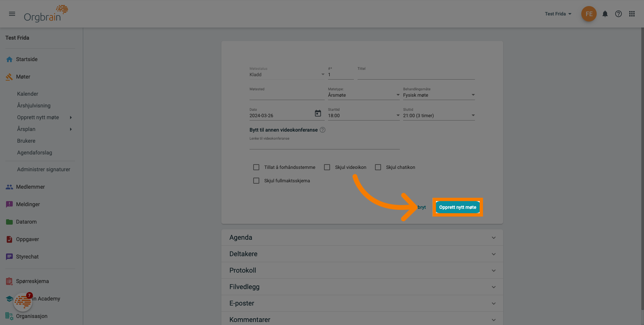Tick the Skjul chatikon checkbox
This screenshot has height=325, width=644.
(x=378, y=167)
